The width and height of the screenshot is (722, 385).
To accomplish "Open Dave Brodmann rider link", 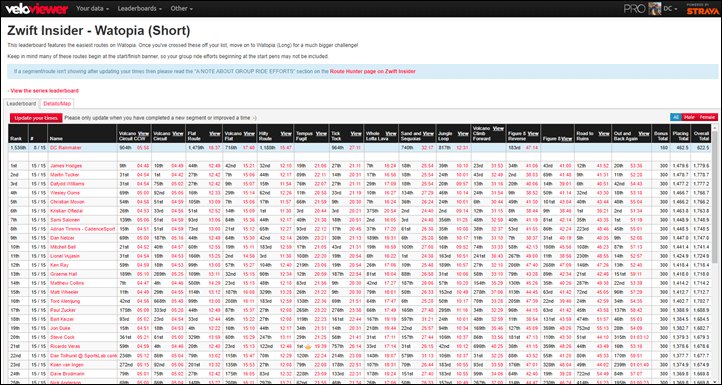I will 66,373.
